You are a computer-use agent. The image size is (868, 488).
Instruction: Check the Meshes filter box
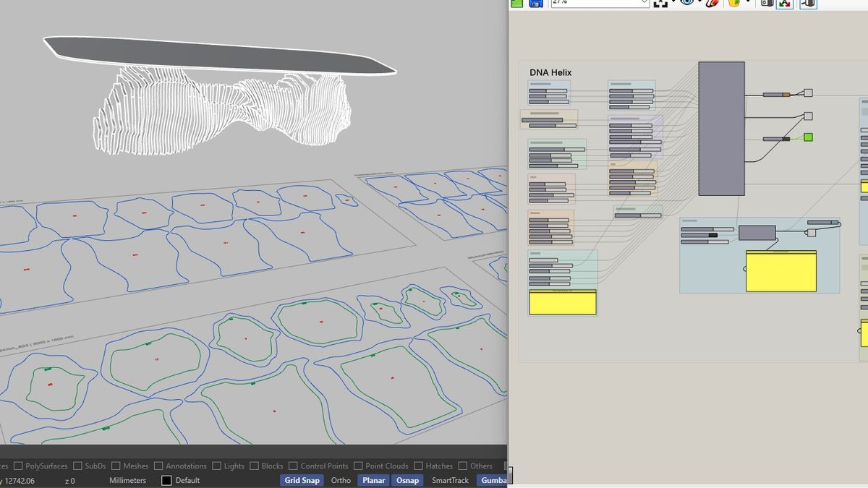click(x=115, y=466)
